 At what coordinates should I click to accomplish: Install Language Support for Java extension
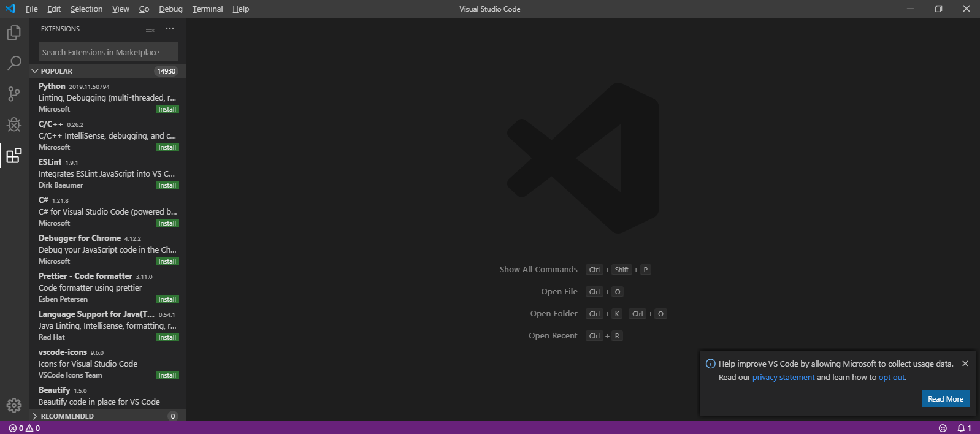167,337
